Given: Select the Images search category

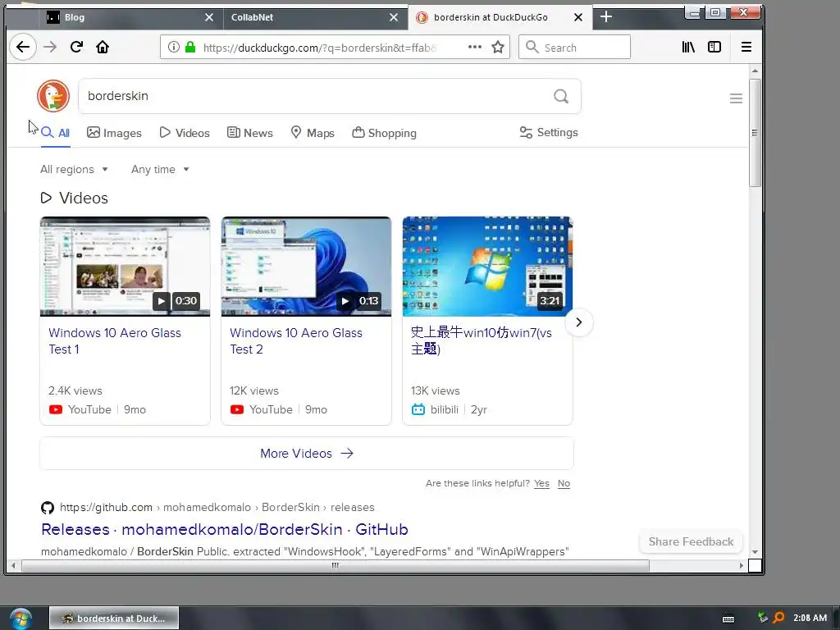Looking at the screenshot, I should [x=114, y=133].
